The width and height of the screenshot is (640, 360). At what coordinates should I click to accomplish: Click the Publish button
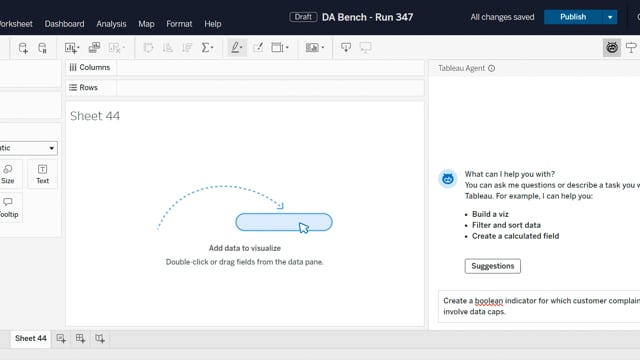click(x=573, y=17)
